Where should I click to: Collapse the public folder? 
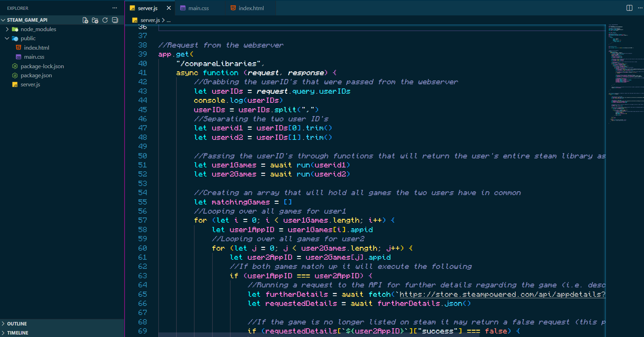(x=7, y=38)
